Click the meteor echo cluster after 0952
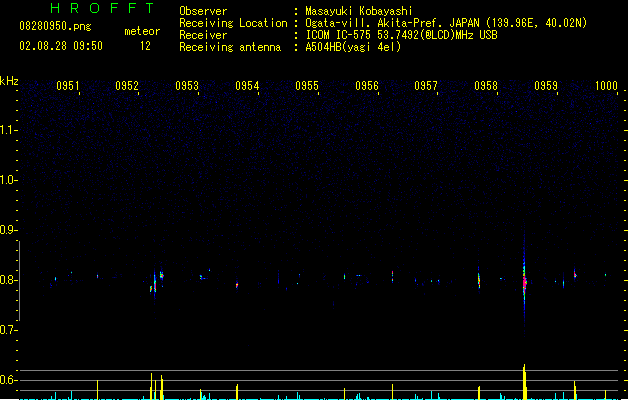This screenshot has width=629, height=400. click(x=156, y=281)
